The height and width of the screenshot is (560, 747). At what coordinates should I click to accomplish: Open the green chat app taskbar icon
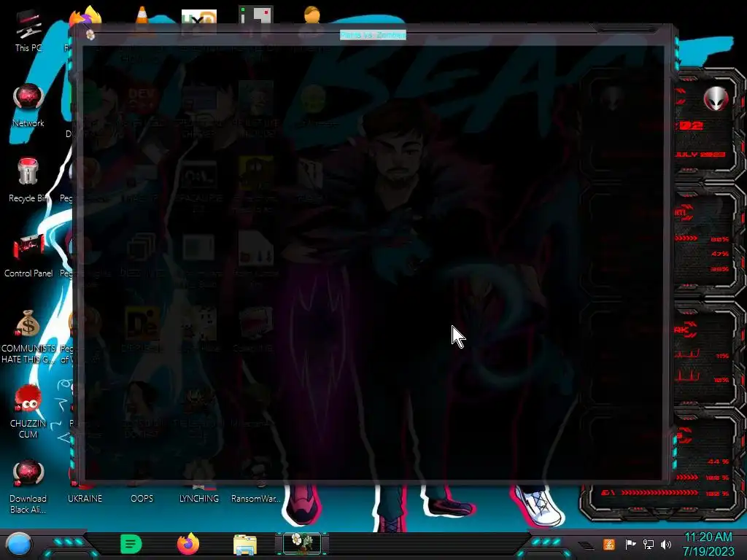click(131, 544)
